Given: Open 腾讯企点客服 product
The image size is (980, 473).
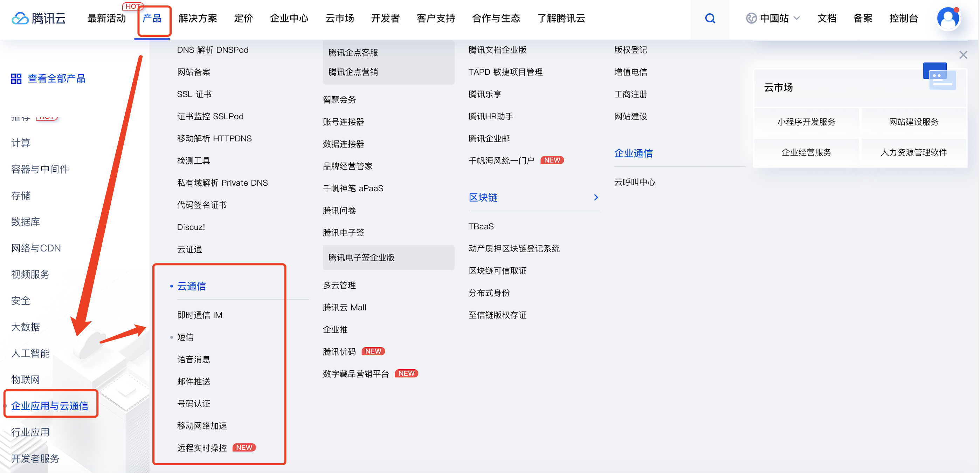Looking at the screenshot, I should (353, 52).
